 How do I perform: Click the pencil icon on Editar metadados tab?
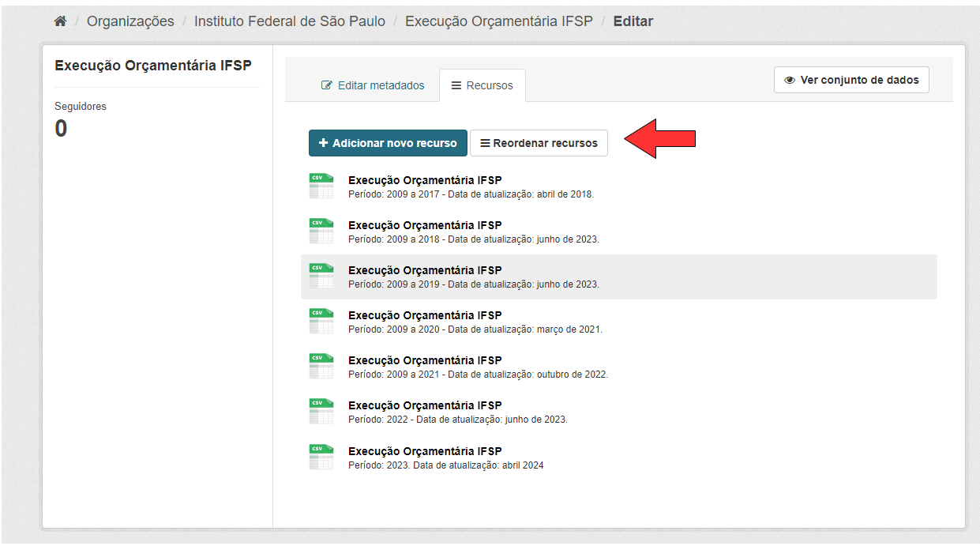(x=327, y=85)
